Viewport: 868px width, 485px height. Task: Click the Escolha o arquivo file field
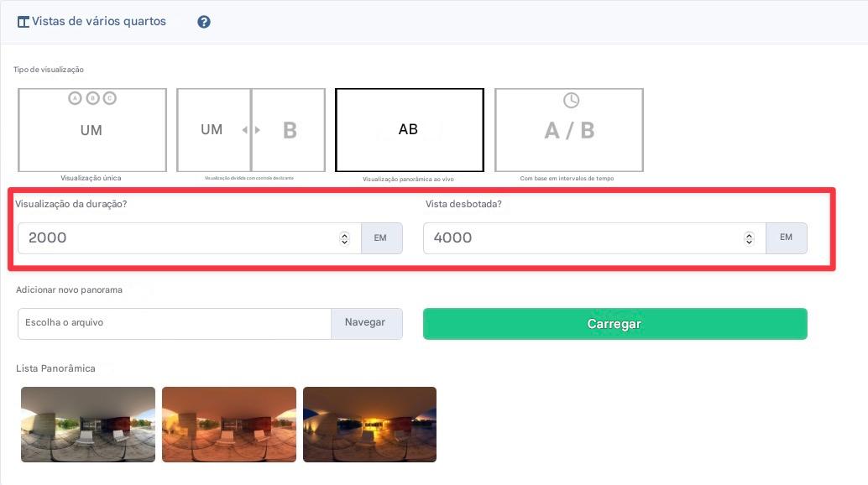(x=174, y=323)
